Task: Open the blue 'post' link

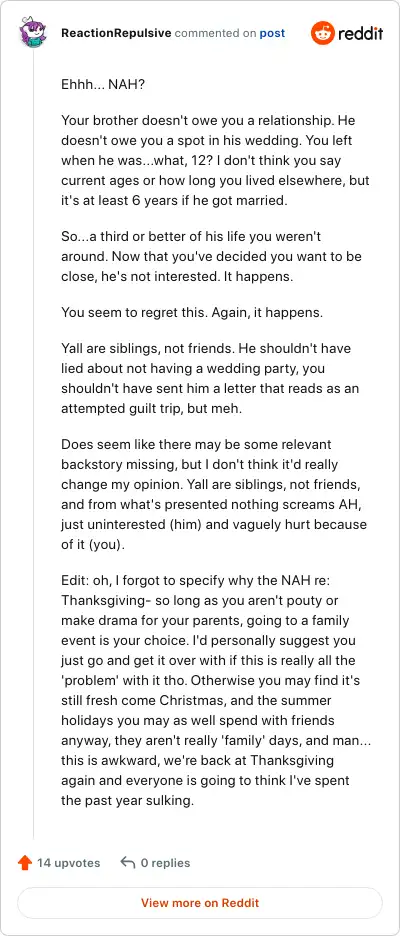Action: click(x=272, y=33)
